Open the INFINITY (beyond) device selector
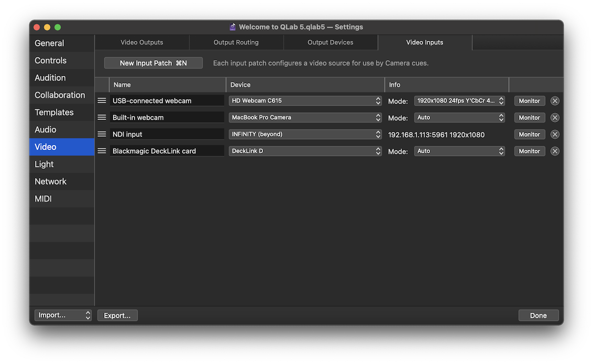Screen dimensions: 593x364 click(305, 134)
